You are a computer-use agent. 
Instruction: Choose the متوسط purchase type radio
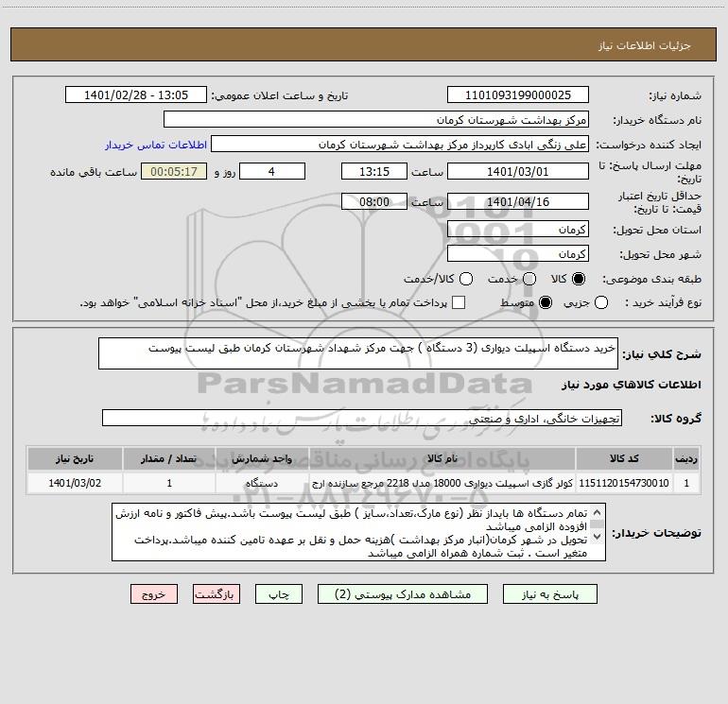546,302
